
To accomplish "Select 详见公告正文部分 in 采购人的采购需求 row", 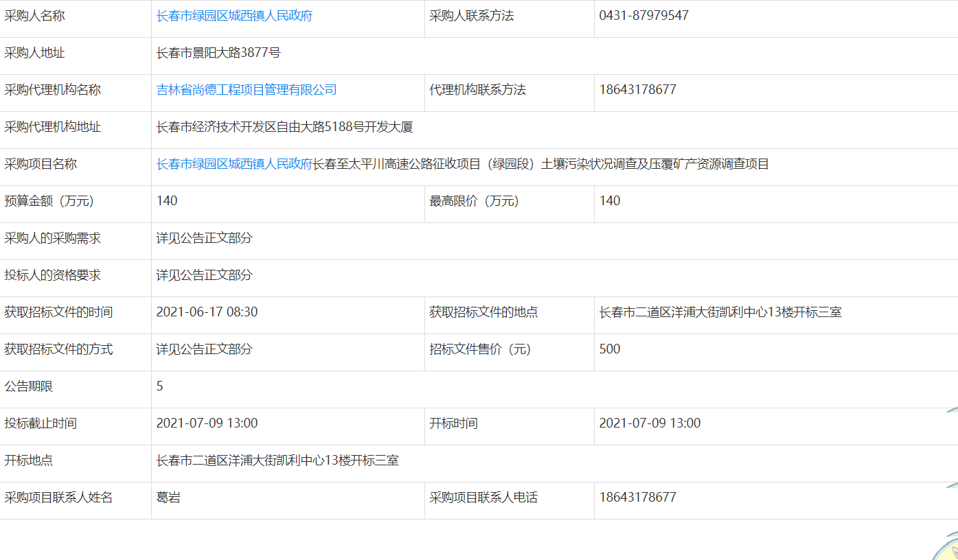I will click(205, 238).
